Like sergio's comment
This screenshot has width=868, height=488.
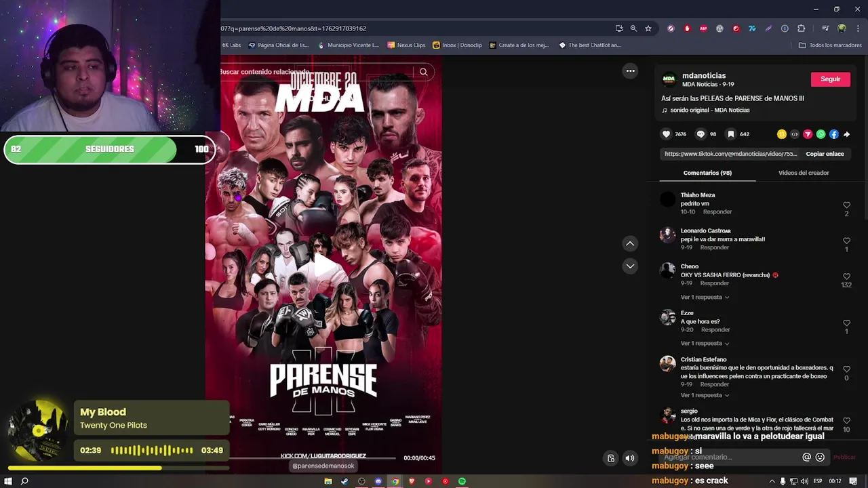846,421
